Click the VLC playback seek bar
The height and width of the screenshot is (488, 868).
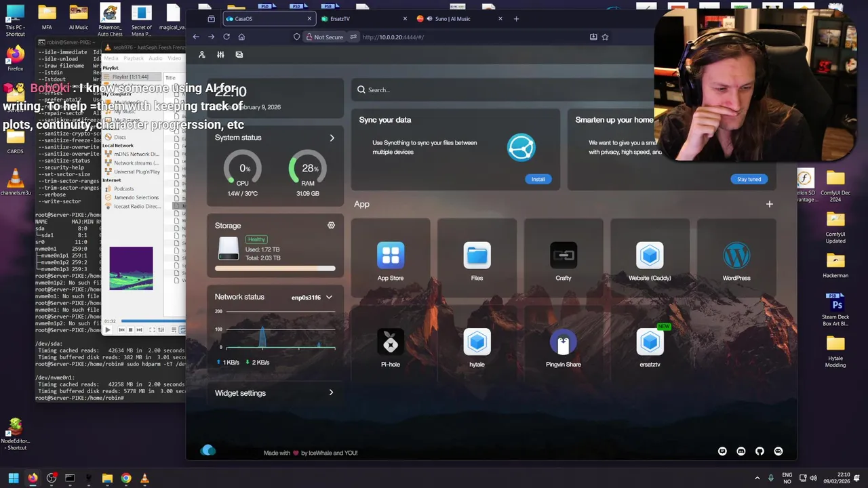click(x=153, y=321)
